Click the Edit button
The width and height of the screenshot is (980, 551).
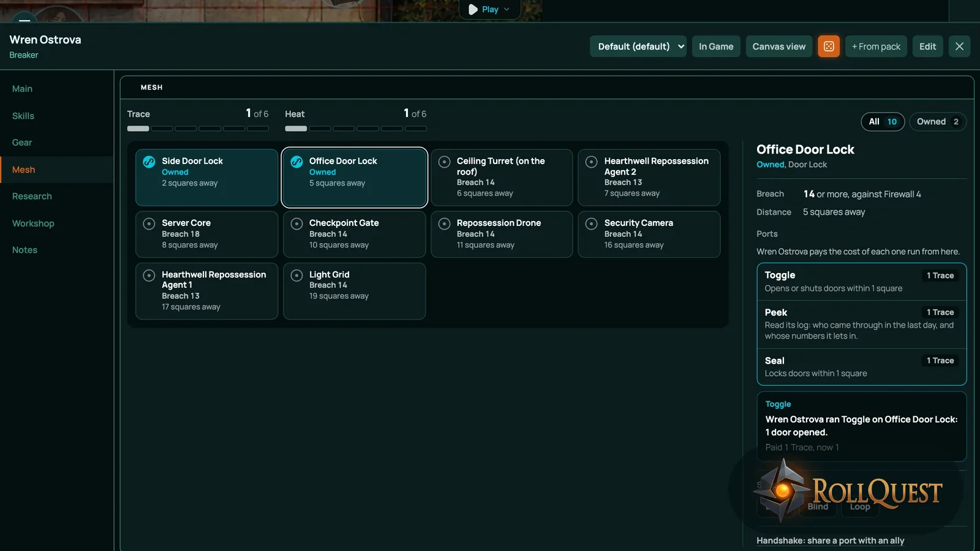click(927, 47)
